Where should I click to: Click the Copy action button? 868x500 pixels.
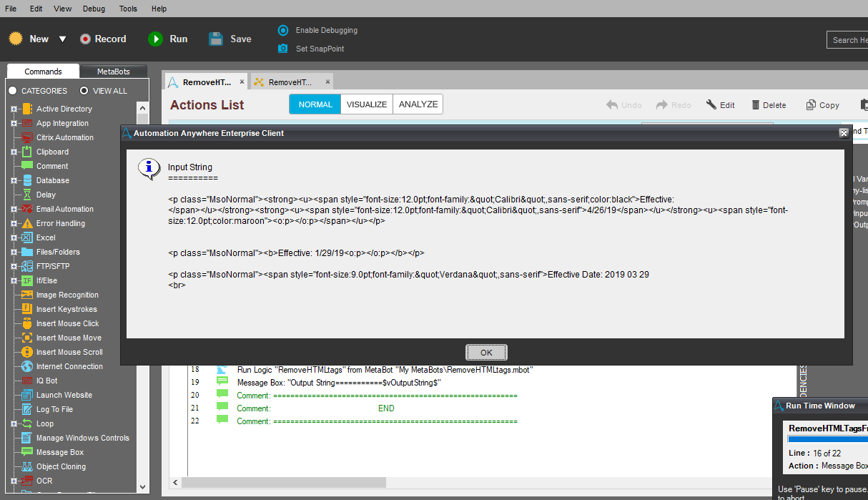coord(823,105)
